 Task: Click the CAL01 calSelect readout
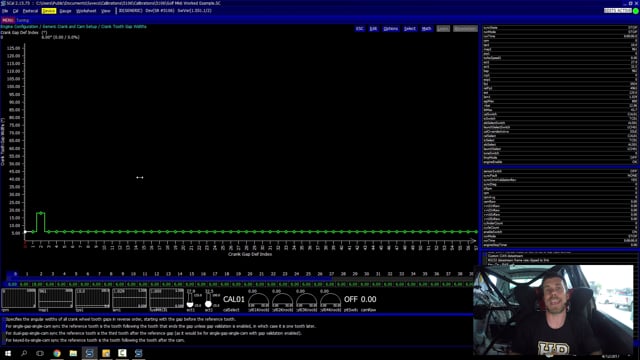(x=233, y=301)
